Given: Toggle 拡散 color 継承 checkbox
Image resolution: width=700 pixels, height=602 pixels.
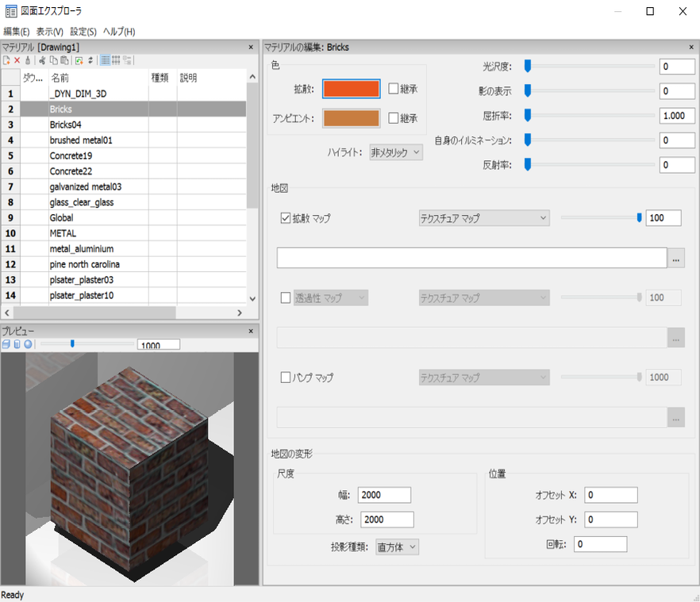Looking at the screenshot, I should tap(394, 88).
